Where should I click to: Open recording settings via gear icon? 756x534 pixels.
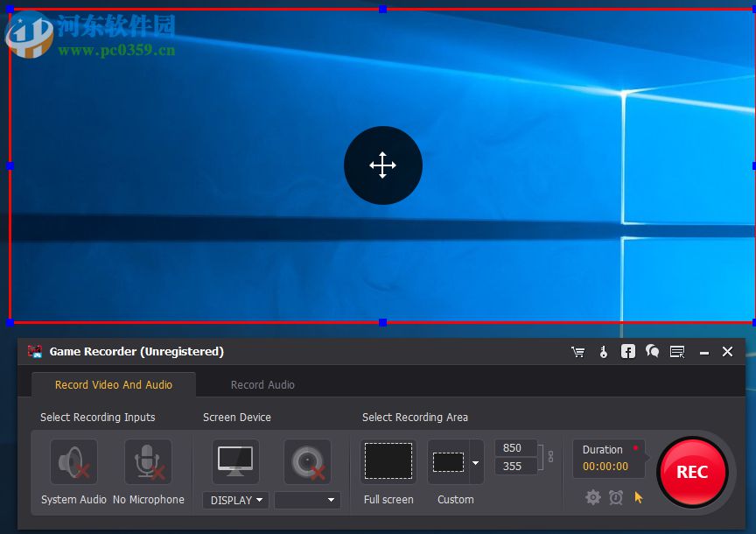592,497
